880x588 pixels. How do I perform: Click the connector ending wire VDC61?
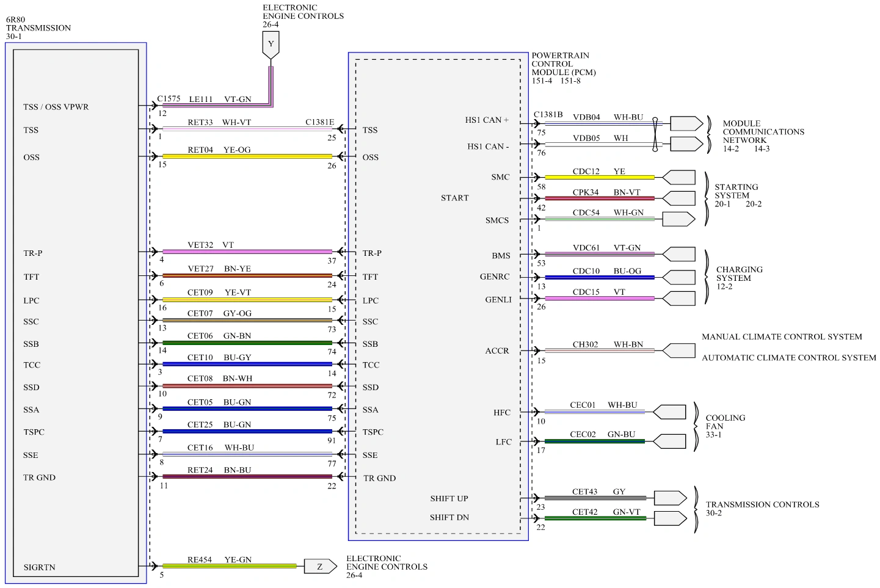[679, 254]
